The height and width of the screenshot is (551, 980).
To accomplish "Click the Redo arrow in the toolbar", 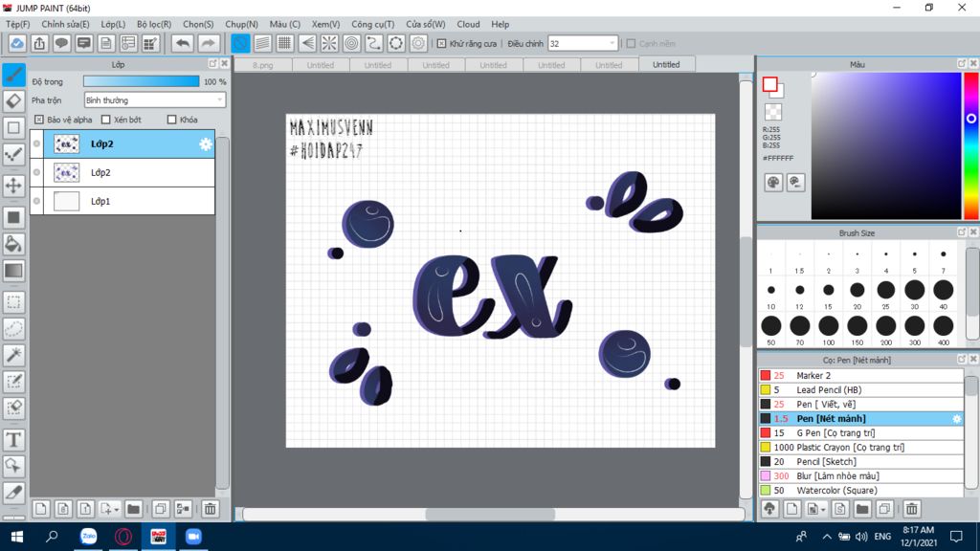I will [x=208, y=43].
